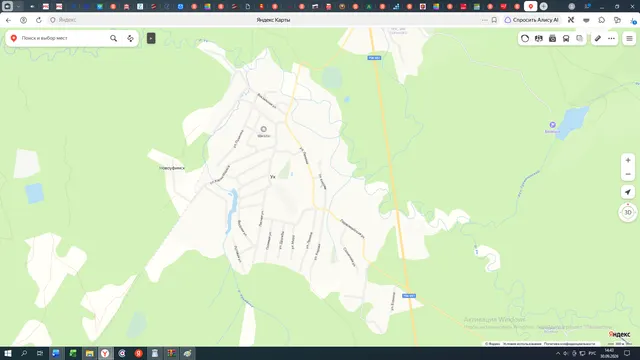Viewport: 640px width, 360px height.
Task: Toggle the public transport bus layer
Action: [566, 38]
